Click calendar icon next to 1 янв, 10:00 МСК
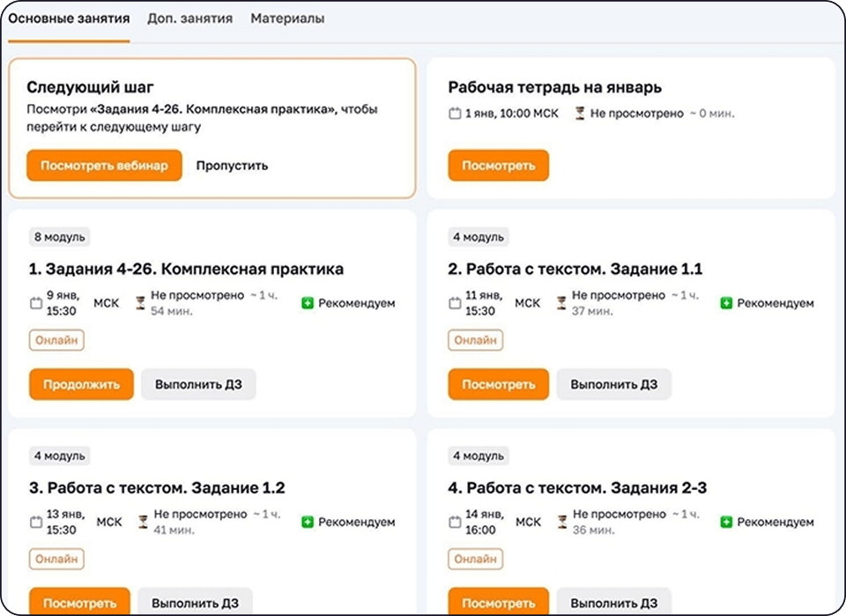Viewport: 846px width, 616px height. click(455, 114)
